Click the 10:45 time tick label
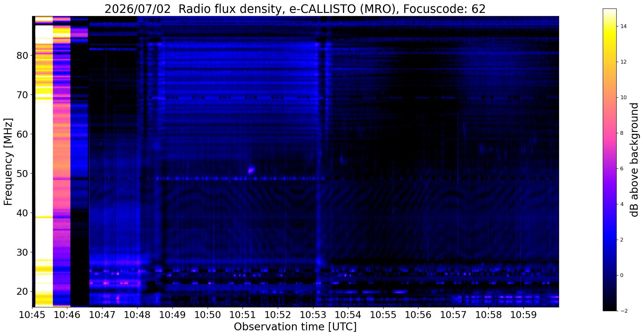The image size is (644, 336). (32, 315)
